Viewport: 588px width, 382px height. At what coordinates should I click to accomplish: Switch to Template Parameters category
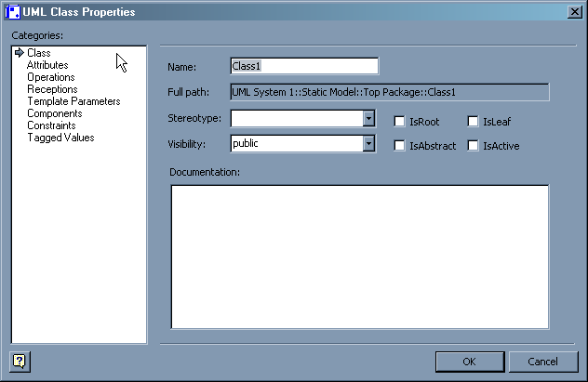[x=73, y=101]
